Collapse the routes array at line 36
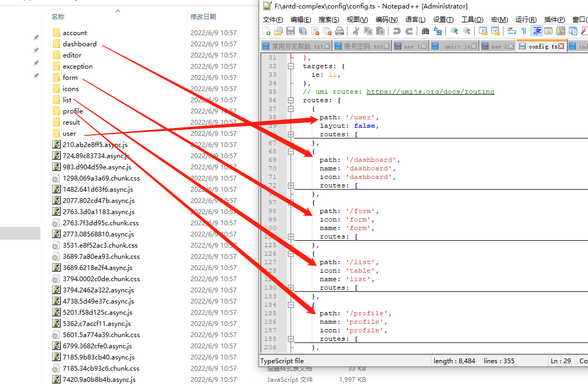This screenshot has height=384, width=588. tap(291, 100)
